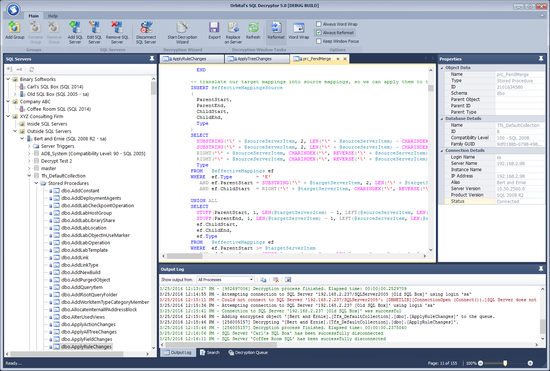This screenshot has height=371, width=550.
Task: Open the Decryption Queue tab
Action: [248, 352]
